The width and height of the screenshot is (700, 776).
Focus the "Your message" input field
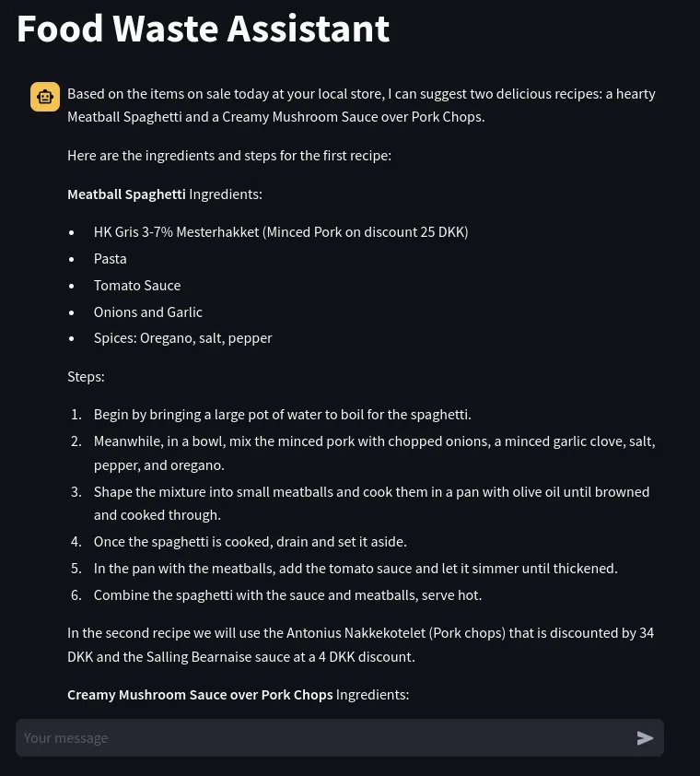[x=322, y=738]
